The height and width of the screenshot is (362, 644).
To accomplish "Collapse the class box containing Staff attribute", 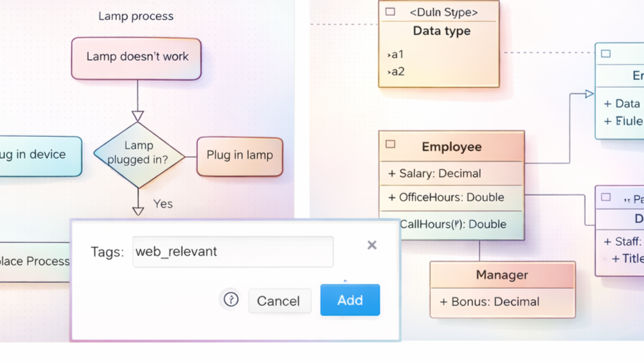I will [606, 197].
